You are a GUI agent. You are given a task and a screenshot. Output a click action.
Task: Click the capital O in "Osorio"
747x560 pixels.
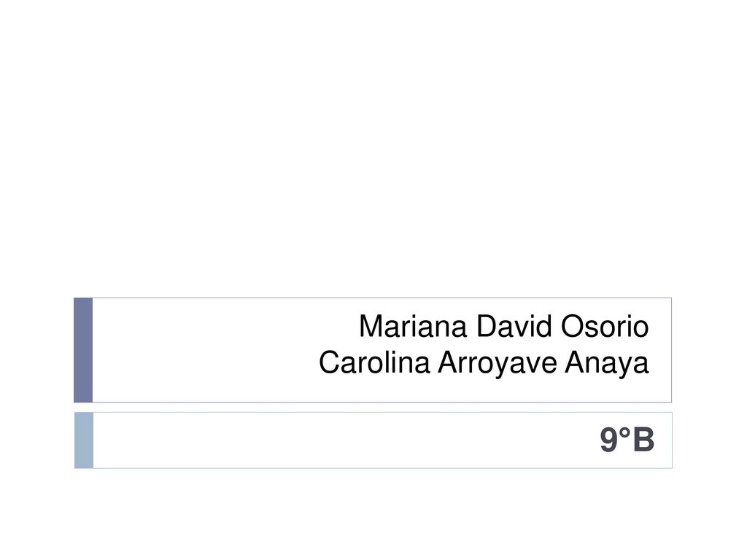[x=572, y=327]
